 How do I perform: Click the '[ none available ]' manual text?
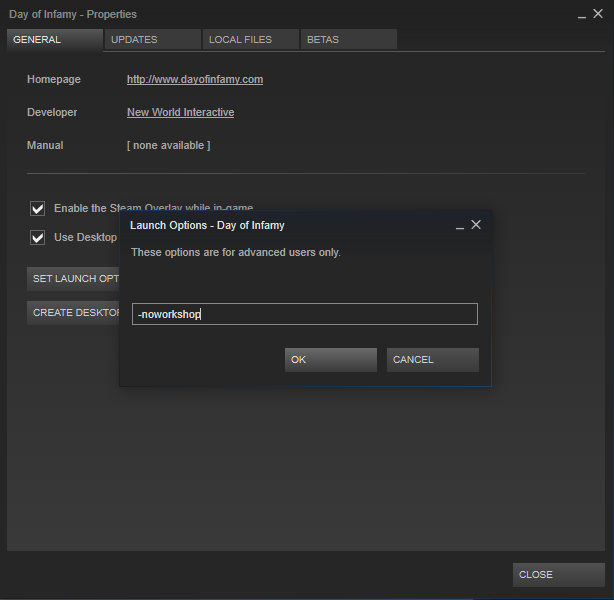click(169, 146)
